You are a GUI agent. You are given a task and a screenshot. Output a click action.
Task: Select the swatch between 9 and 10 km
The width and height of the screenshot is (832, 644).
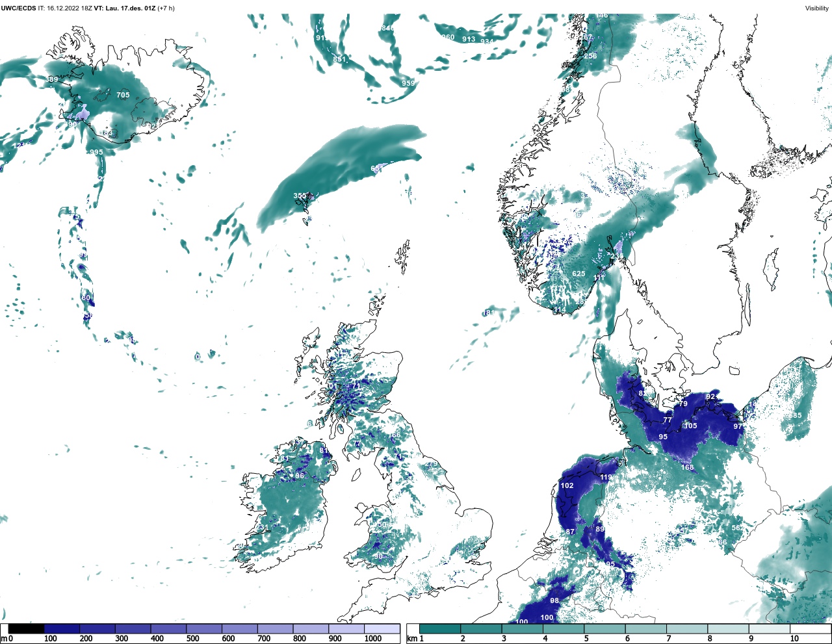[x=770, y=628]
